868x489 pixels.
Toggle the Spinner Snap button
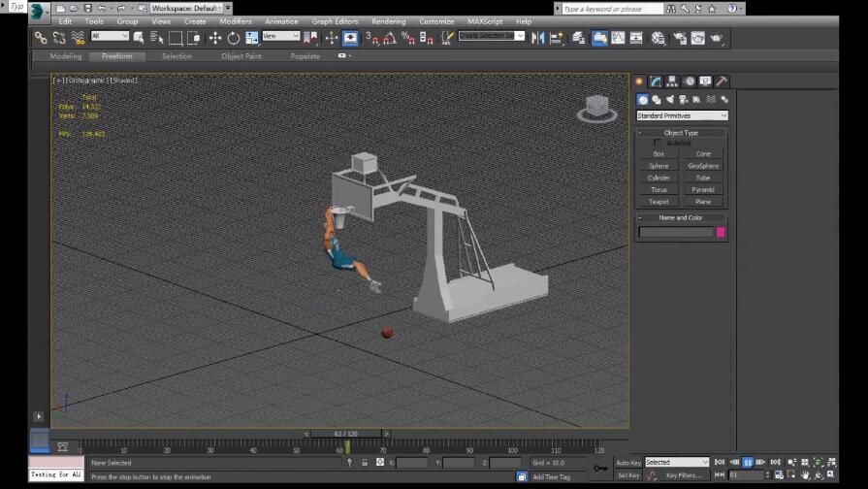[427, 38]
